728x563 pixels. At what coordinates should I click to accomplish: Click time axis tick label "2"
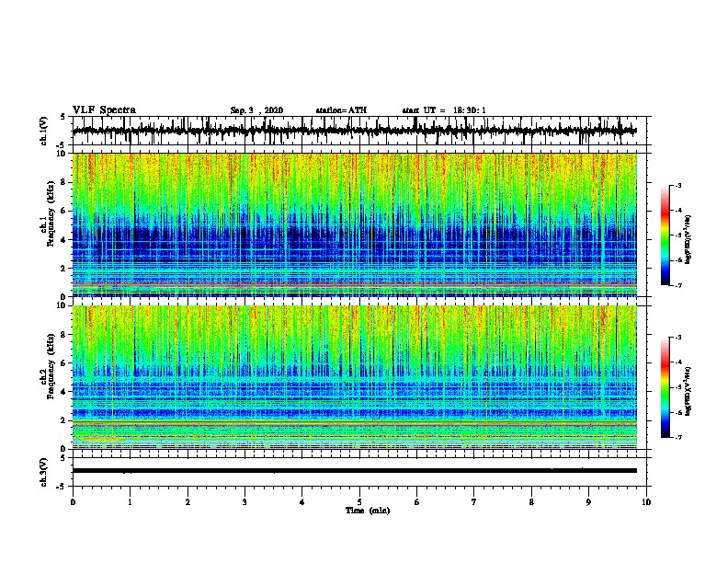[x=188, y=502]
